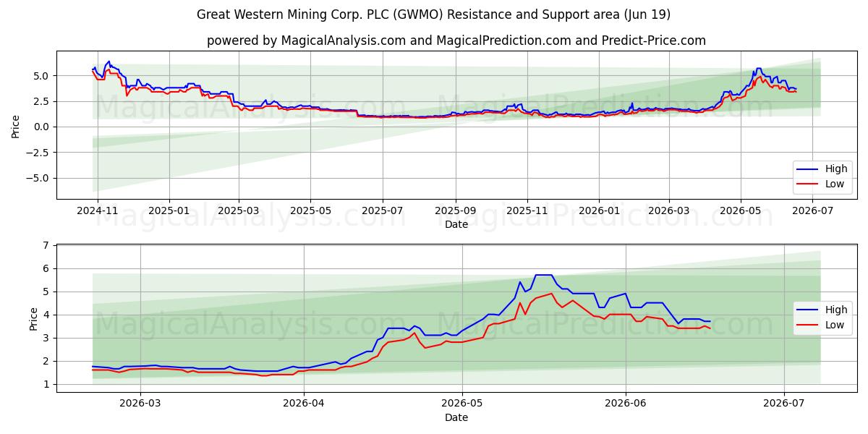The image size is (868, 434).
Task: Click the '1' price tick on the bottom chart
Action: [48, 384]
